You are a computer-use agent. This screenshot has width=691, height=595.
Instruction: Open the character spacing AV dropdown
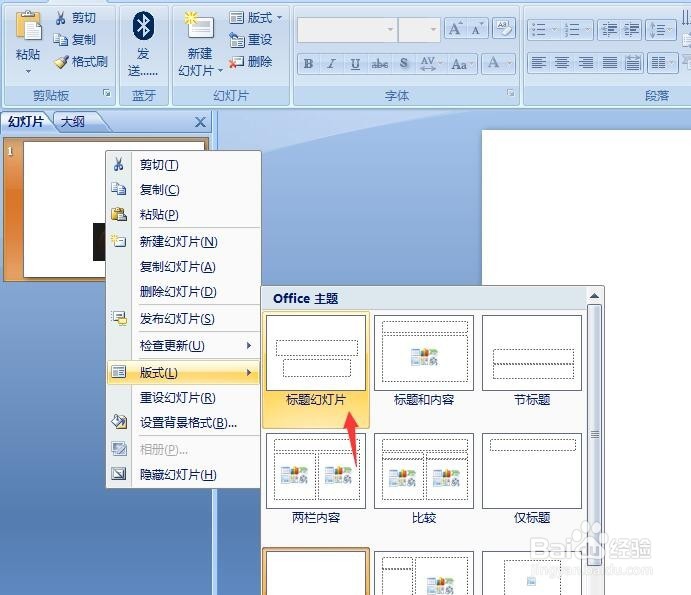[431, 64]
